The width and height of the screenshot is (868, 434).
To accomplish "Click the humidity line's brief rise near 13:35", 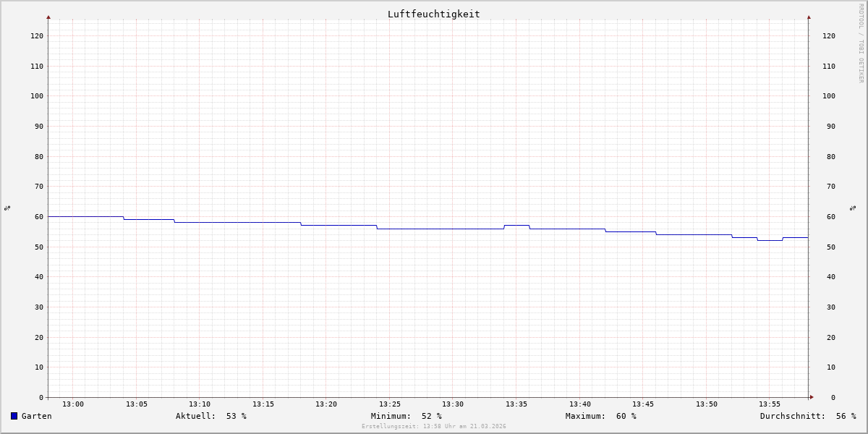I will point(516,225).
